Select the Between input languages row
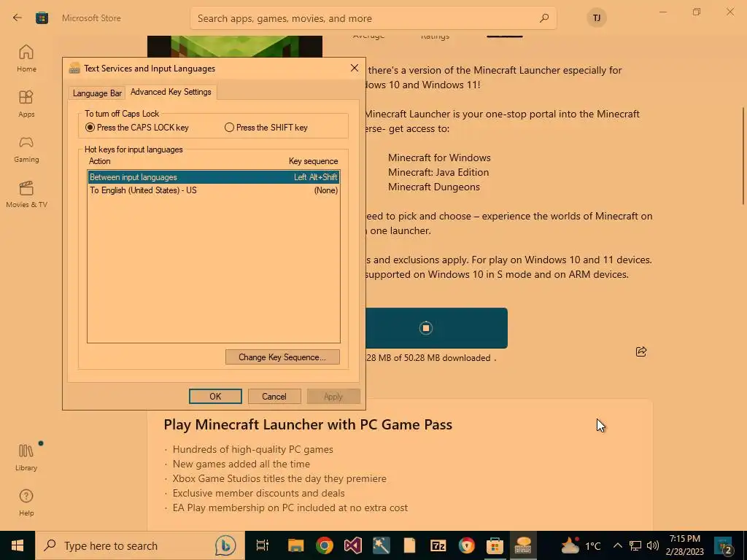The height and width of the screenshot is (560, 747). tap(214, 177)
